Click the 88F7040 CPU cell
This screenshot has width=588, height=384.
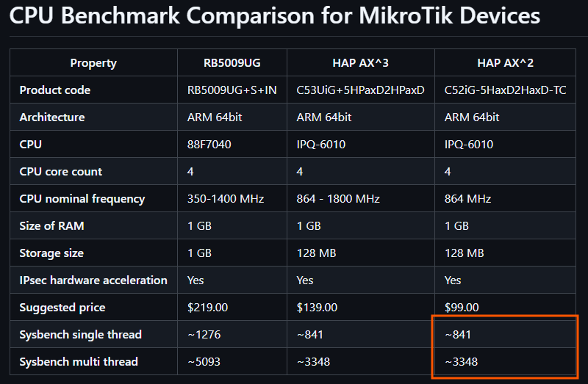point(209,145)
